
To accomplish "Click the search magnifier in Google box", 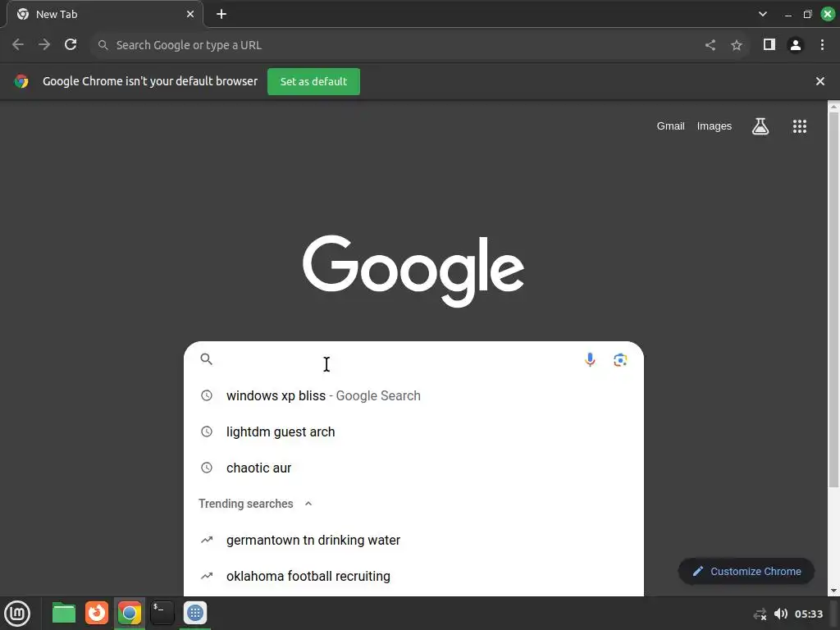I will pos(206,359).
